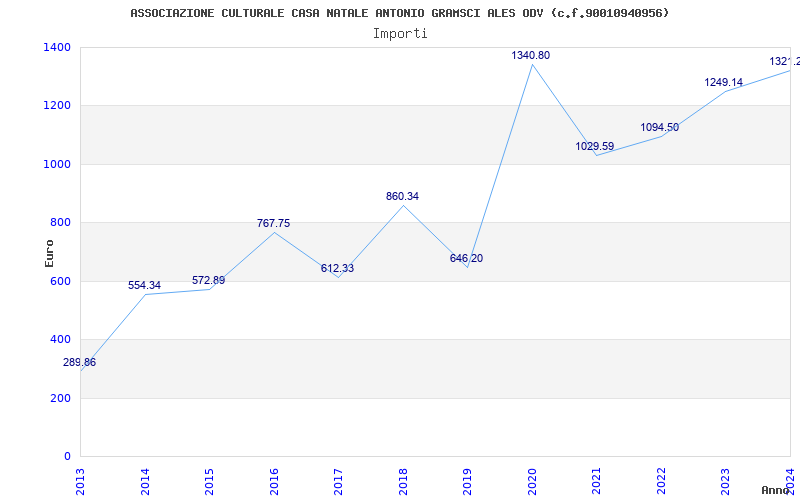Click the Importi chart subtitle
Screen dimensions: 800x500
[400, 33]
